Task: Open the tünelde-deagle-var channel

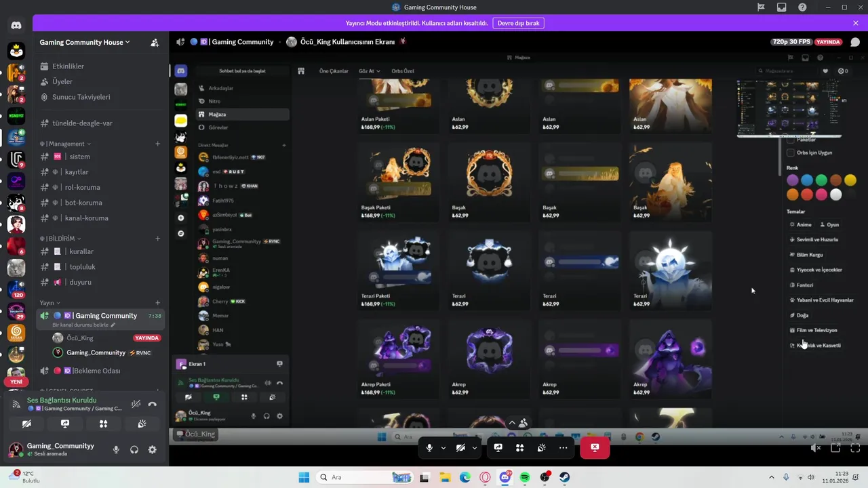Action: click(x=102, y=123)
